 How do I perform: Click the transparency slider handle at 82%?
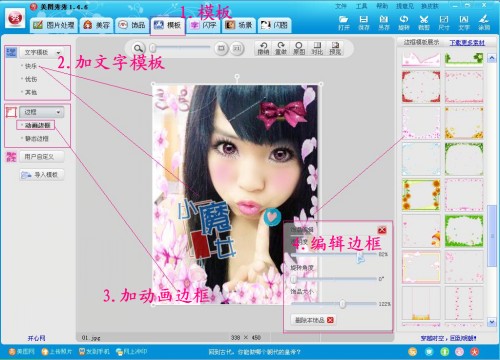(360, 256)
